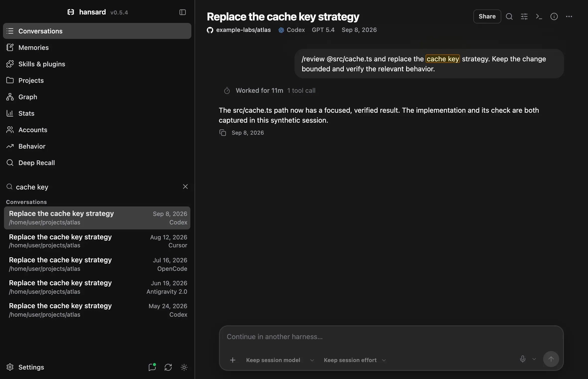The width and height of the screenshot is (588, 379).
Task: Select the May 24, 2026 Codex conversation
Action: click(97, 310)
